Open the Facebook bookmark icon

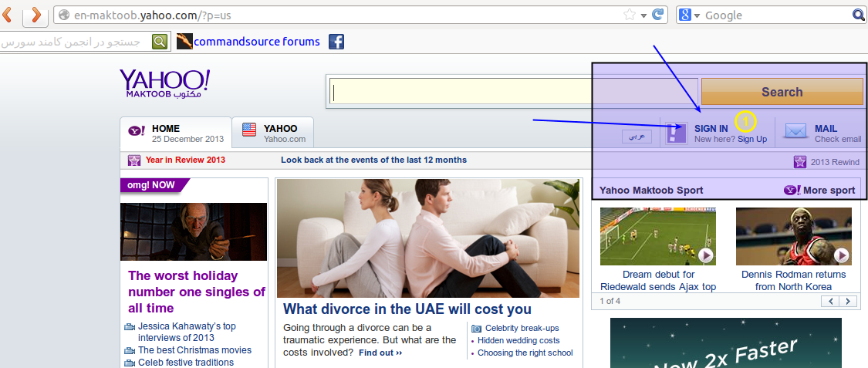coord(336,42)
